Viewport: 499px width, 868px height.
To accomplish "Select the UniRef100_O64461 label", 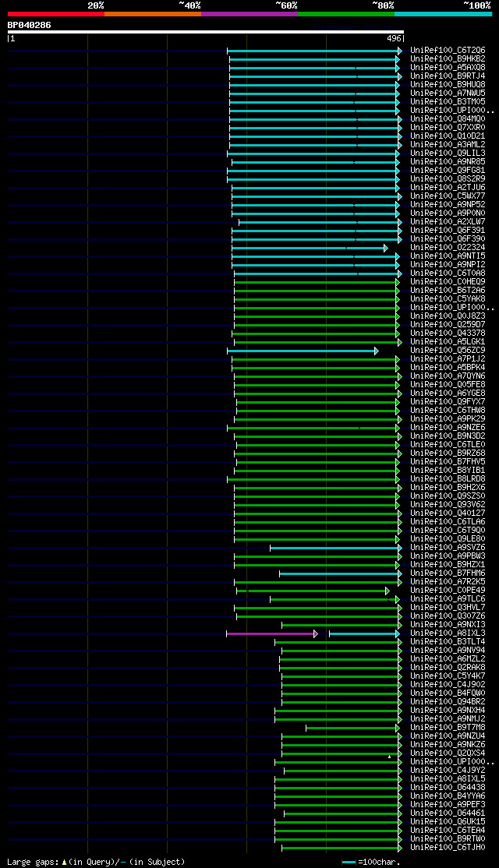I will [448, 813].
